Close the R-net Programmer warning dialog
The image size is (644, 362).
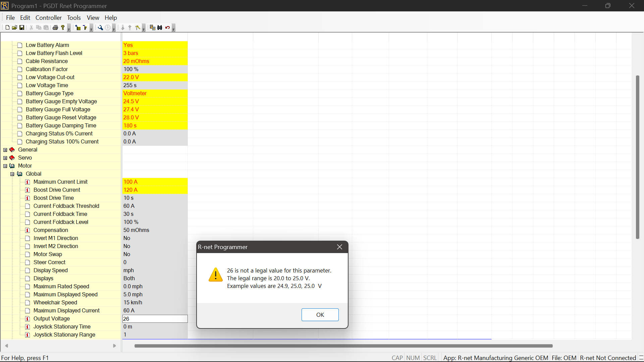pyautogui.click(x=339, y=247)
